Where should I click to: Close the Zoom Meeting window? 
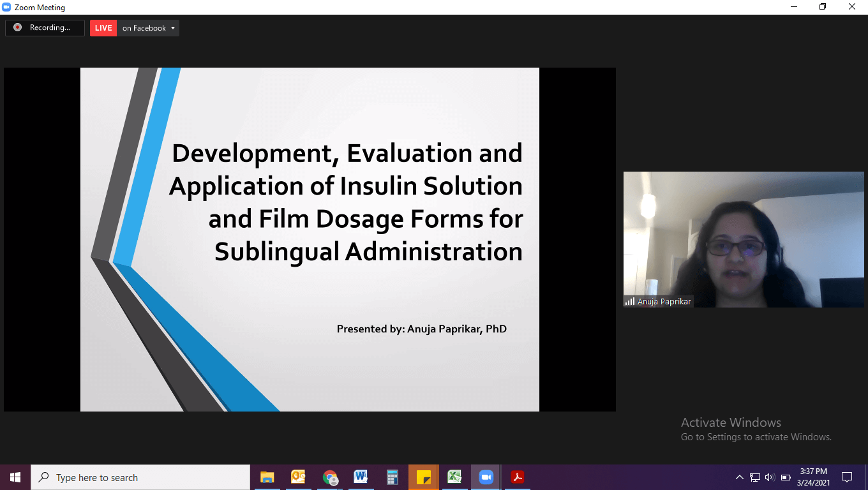click(852, 7)
